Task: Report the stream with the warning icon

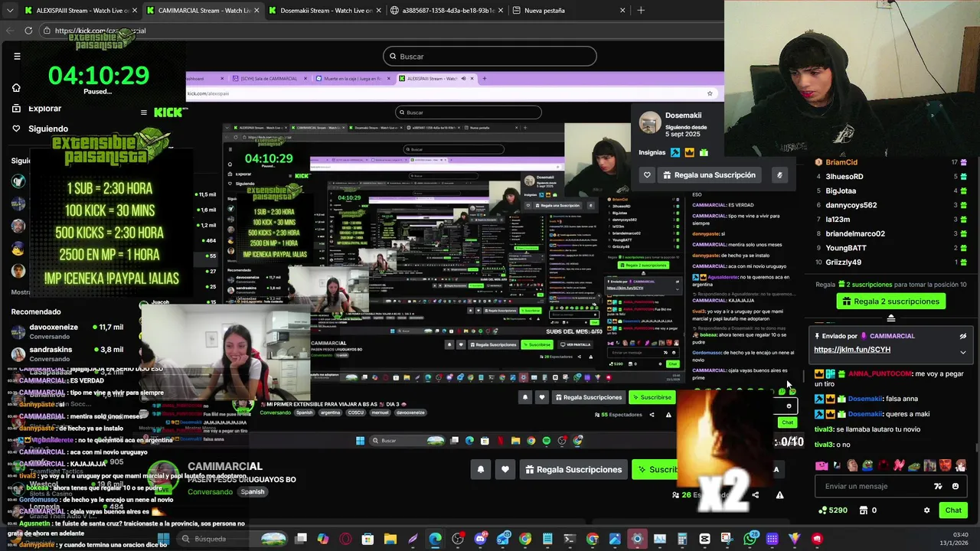Action: (x=779, y=495)
